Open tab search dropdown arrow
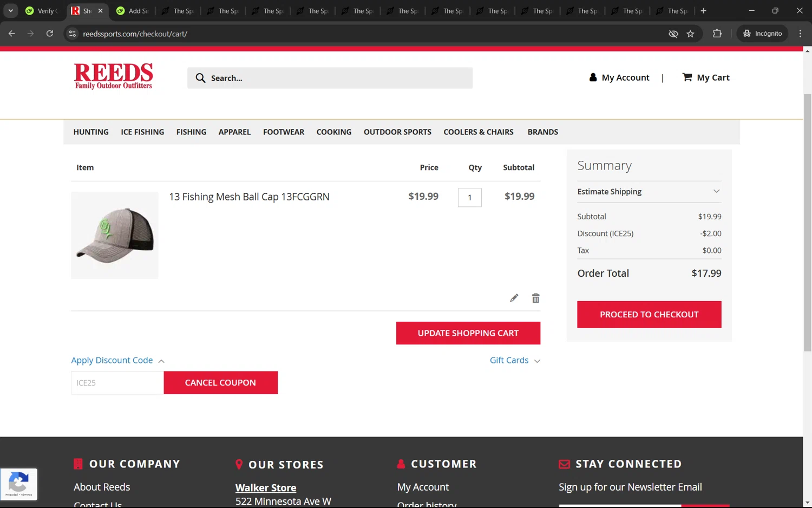This screenshot has height=508, width=812. click(x=10, y=11)
